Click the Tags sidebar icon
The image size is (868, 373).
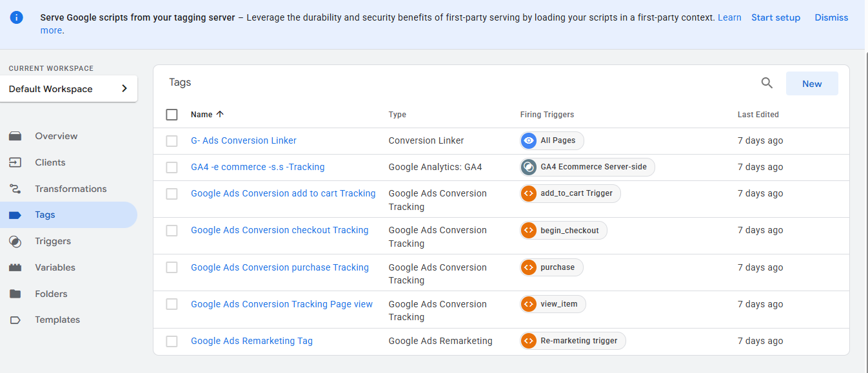[x=15, y=215]
